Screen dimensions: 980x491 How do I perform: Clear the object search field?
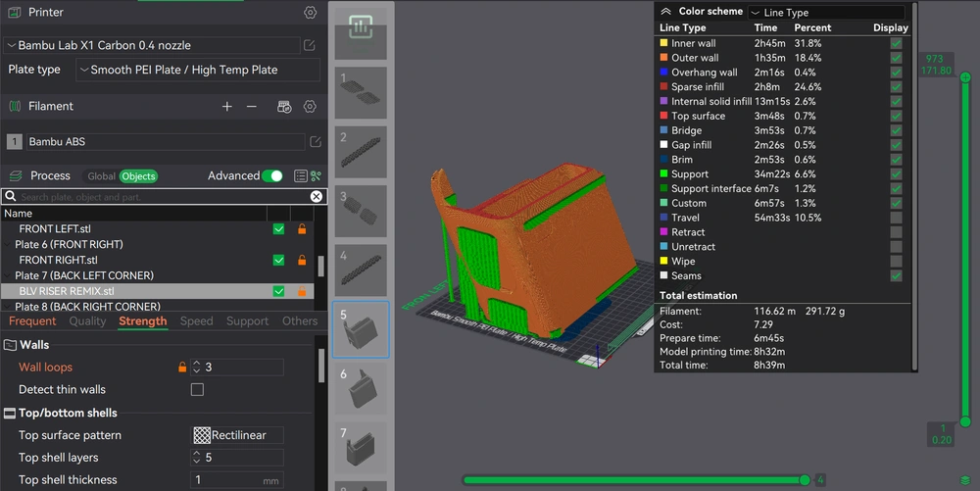tap(316, 197)
